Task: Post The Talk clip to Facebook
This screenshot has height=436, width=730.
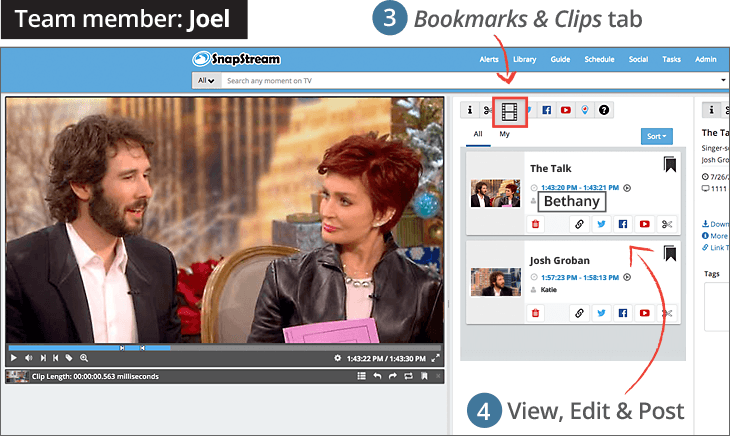Action: (x=622, y=225)
